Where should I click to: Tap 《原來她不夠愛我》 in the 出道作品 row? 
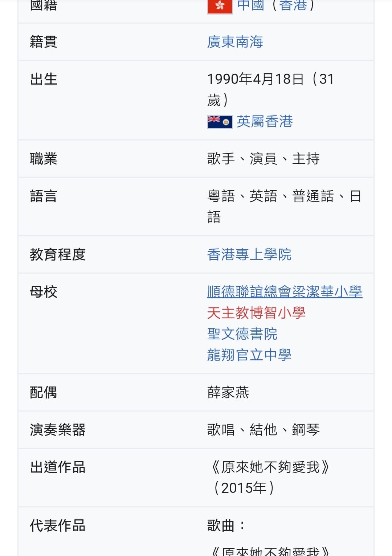point(270,467)
